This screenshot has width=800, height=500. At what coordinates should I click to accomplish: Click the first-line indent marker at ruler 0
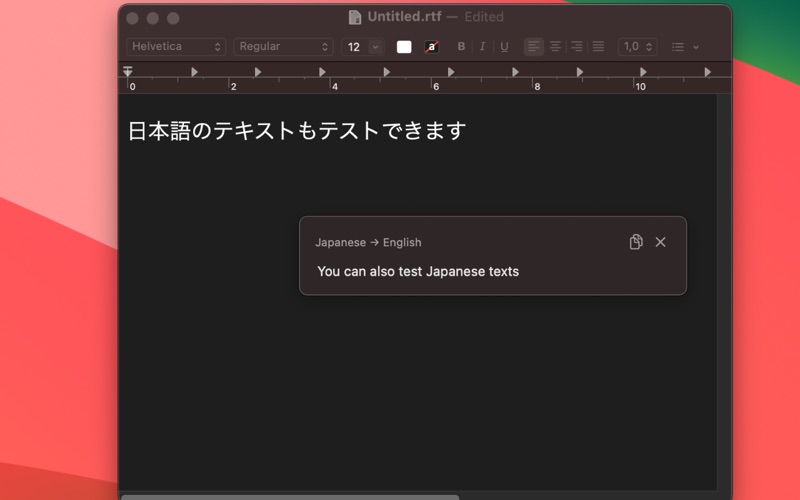pos(128,69)
